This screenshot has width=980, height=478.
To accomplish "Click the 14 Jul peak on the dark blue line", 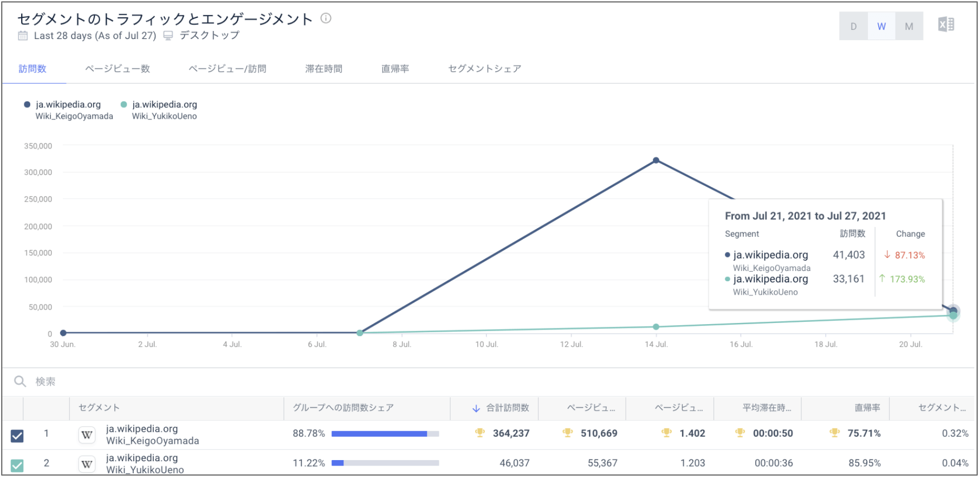I will tap(656, 160).
